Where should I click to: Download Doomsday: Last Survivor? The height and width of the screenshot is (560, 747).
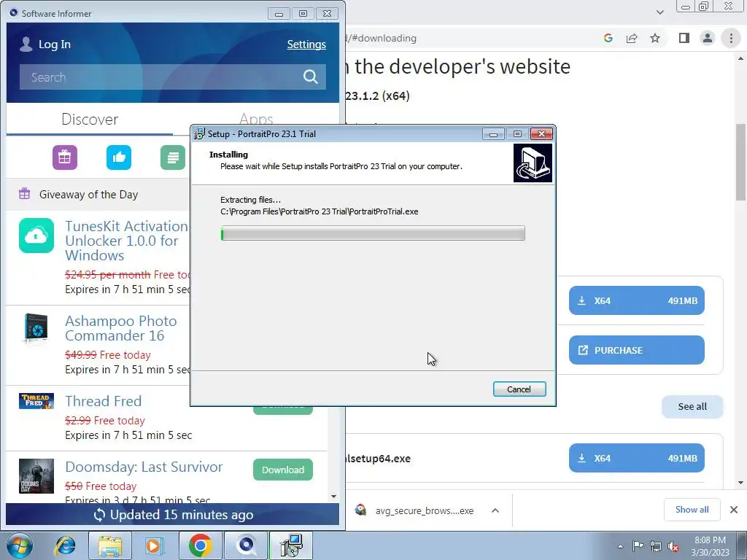coord(282,470)
